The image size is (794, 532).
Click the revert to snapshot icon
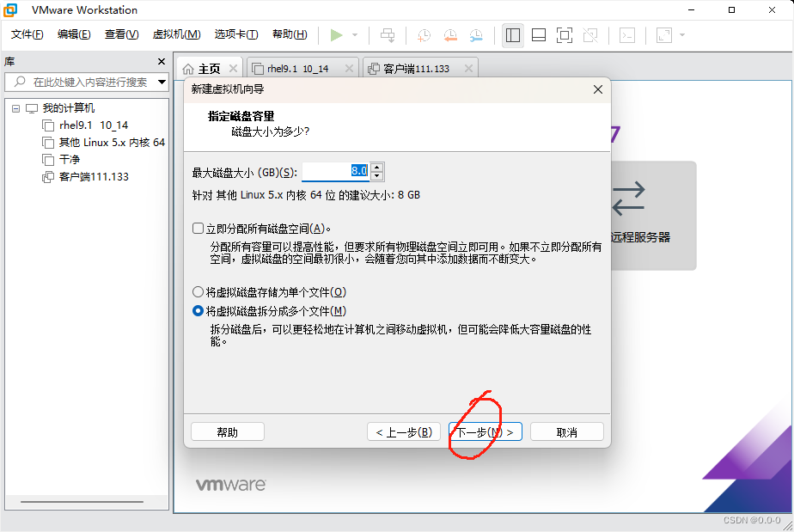click(450, 35)
